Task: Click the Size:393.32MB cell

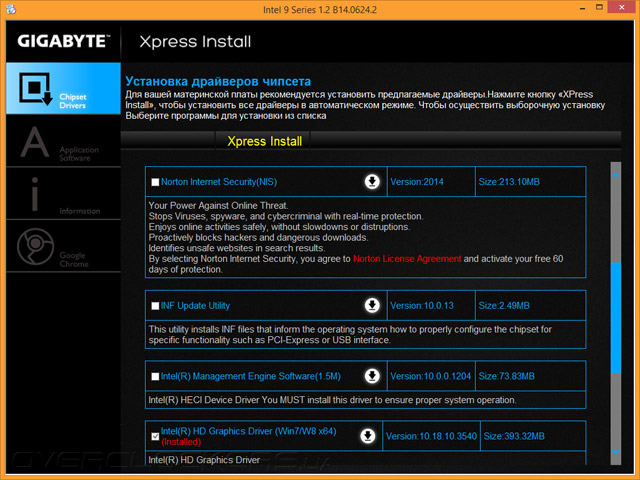Action: (x=533, y=436)
